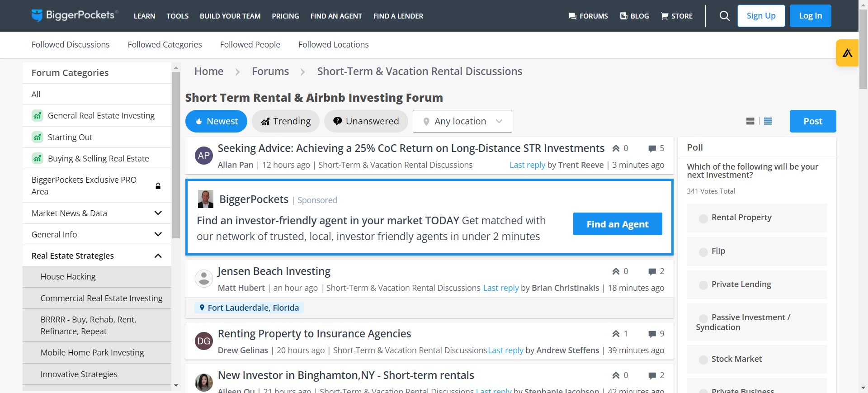The height and width of the screenshot is (393, 868).
Task: Click the sponsored BiggerPockets agent photo
Action: (206, 199)
